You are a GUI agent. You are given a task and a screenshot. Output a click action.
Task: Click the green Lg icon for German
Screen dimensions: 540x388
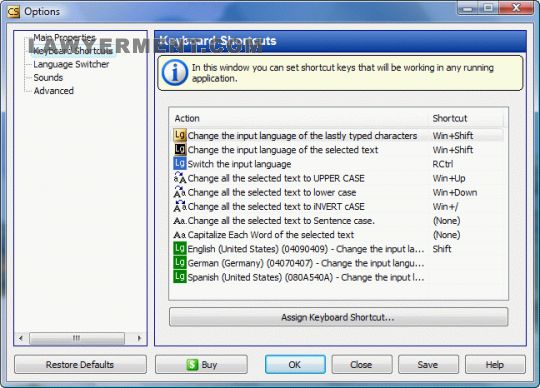click(x=179, y=262)
